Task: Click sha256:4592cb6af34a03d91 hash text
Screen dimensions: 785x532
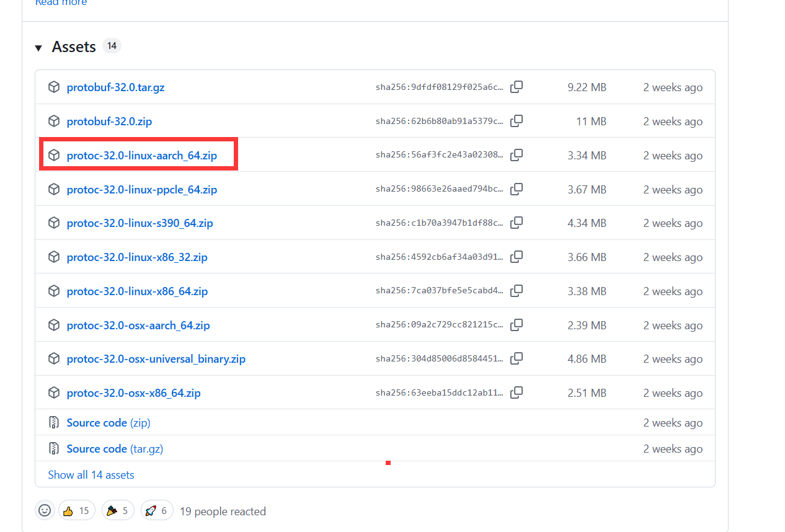Action: 440,257
